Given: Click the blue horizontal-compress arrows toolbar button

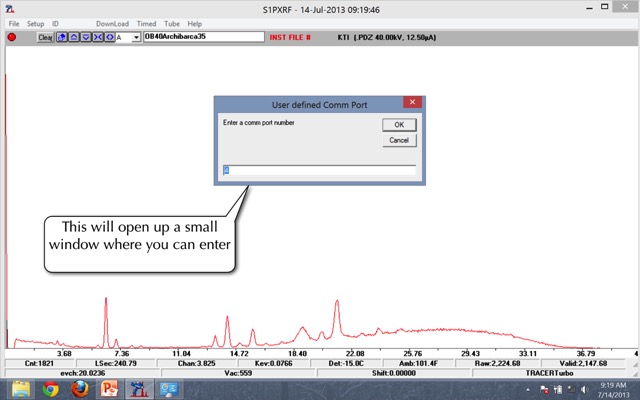Looking at the screenshot, I should pyautogui.click(x=95, y=37).
